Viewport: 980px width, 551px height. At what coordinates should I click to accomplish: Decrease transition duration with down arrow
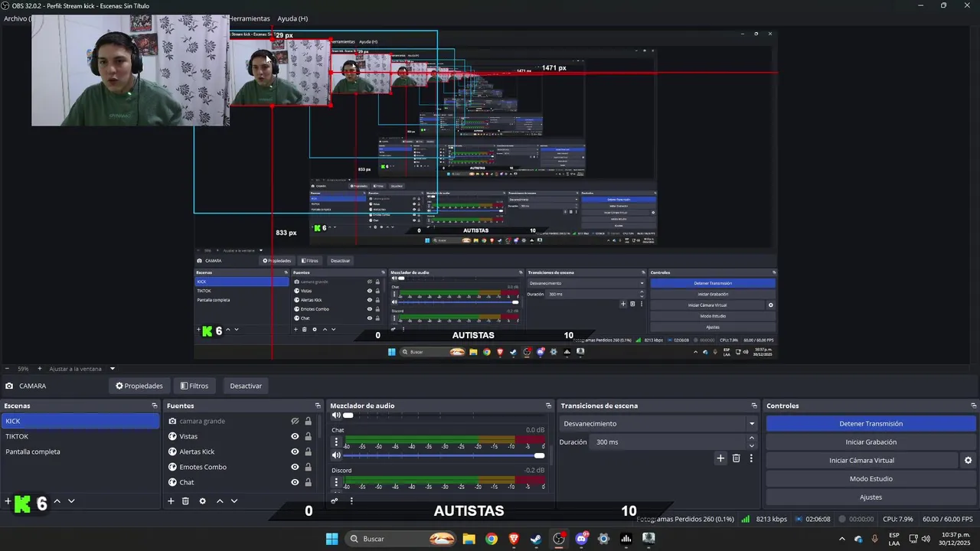(x=752, y=445)
